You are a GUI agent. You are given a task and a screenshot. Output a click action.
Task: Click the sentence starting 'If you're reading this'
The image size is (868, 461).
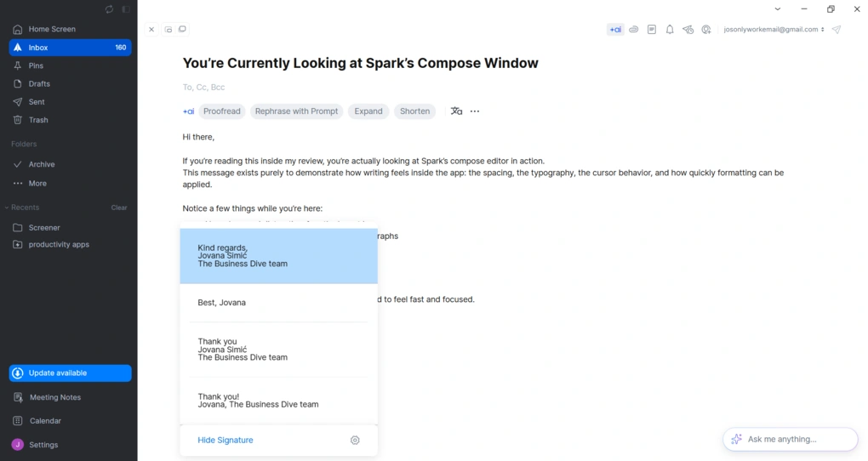pyautogui.click(x=363, y=161)
